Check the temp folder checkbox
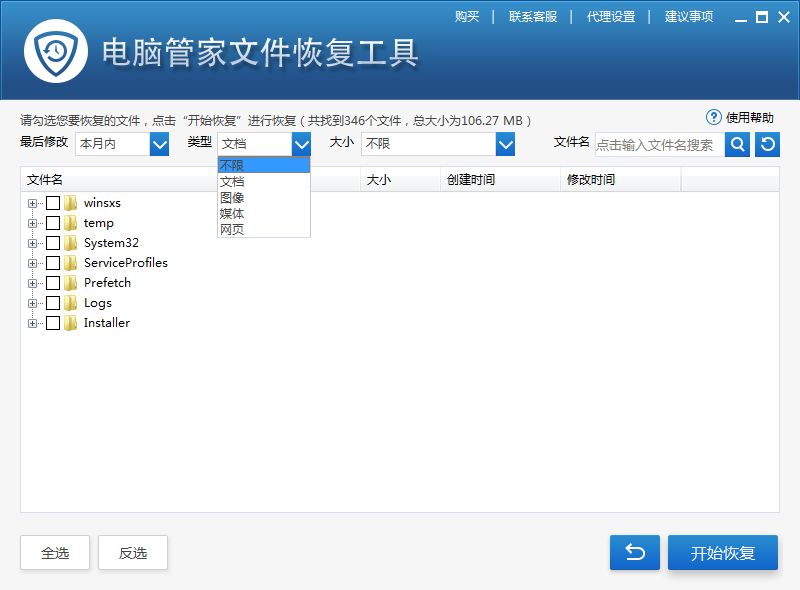 [53, 223]
